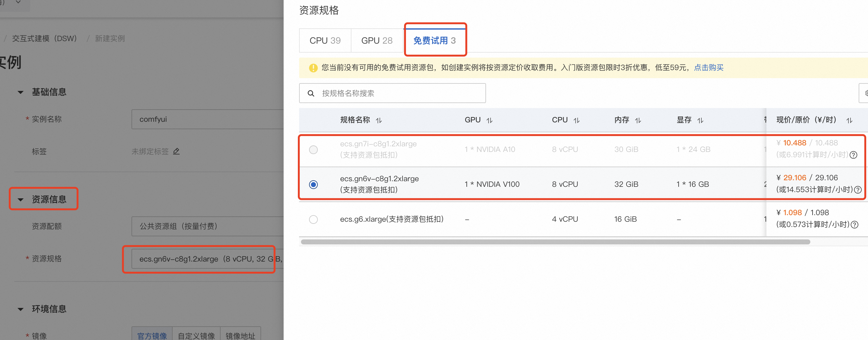Viewport: 868px width, 340px height.
Task: Click the 1 * 16 GB video memory cell
Action: (x=693, y=184)
